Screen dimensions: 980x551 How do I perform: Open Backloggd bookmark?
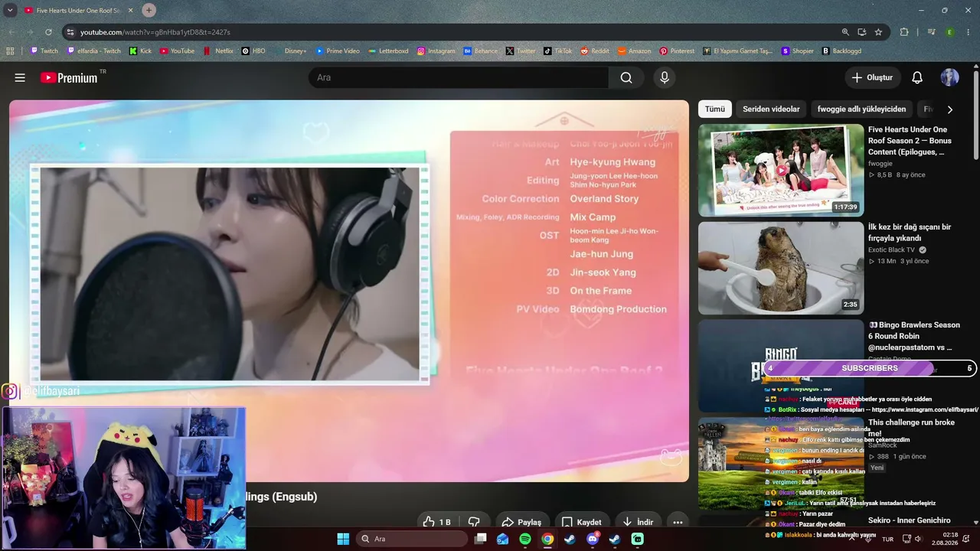point(841,51)
